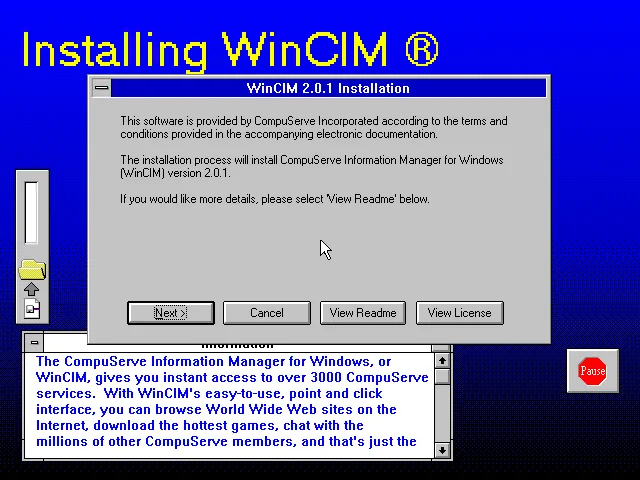
Task: Click text 'millions of other CompuServe members'
Action: pos(164,442)
